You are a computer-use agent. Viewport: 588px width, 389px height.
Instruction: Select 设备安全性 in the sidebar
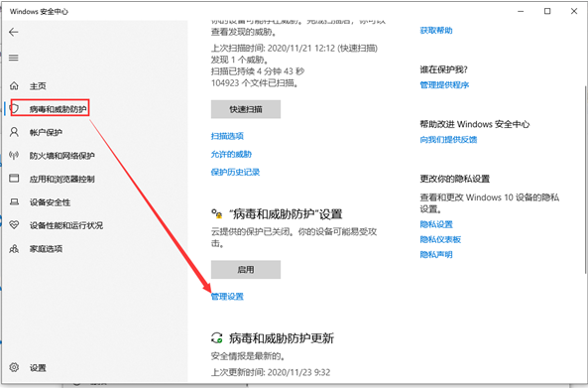tap(50, 202)
